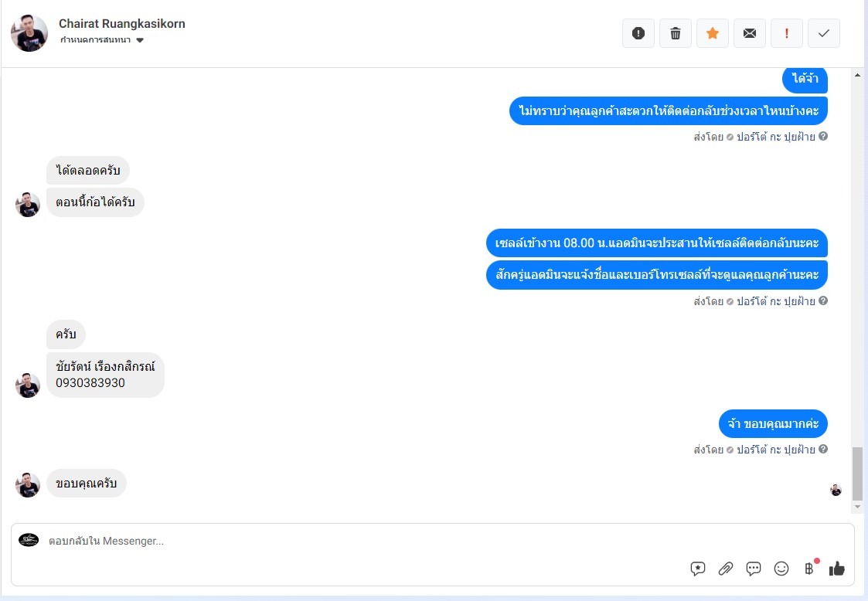
Task: Mark conversation as spam with exclamation circle icon
Action: coord(638,33)
